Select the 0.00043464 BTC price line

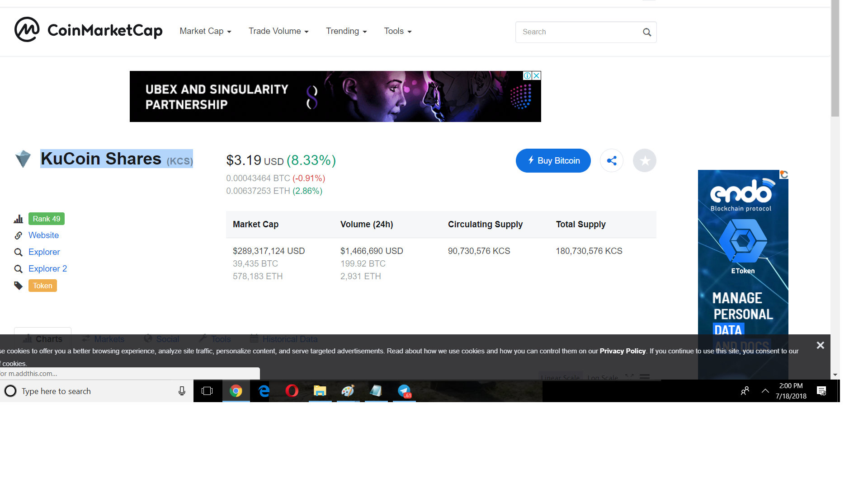coord(276,178)
